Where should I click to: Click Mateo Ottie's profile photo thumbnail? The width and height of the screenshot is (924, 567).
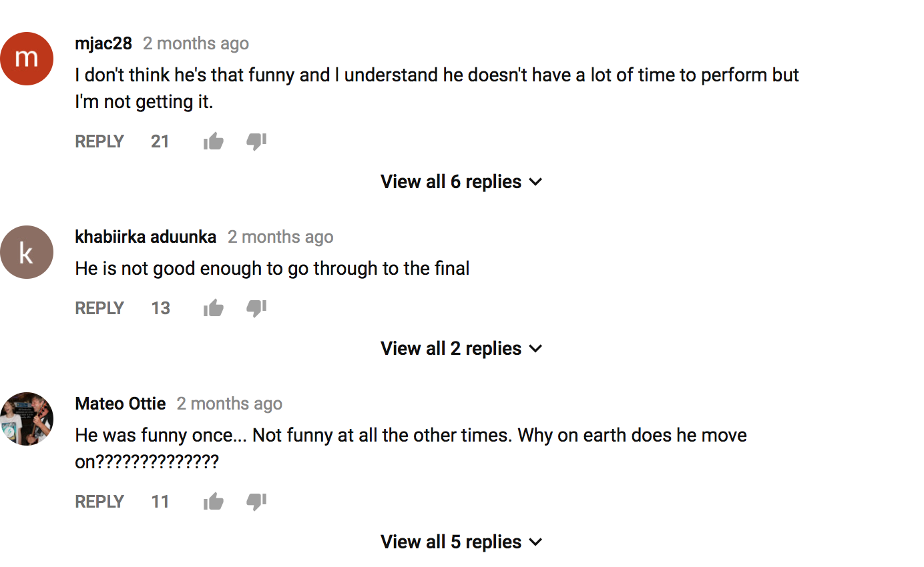click(27, 419)
